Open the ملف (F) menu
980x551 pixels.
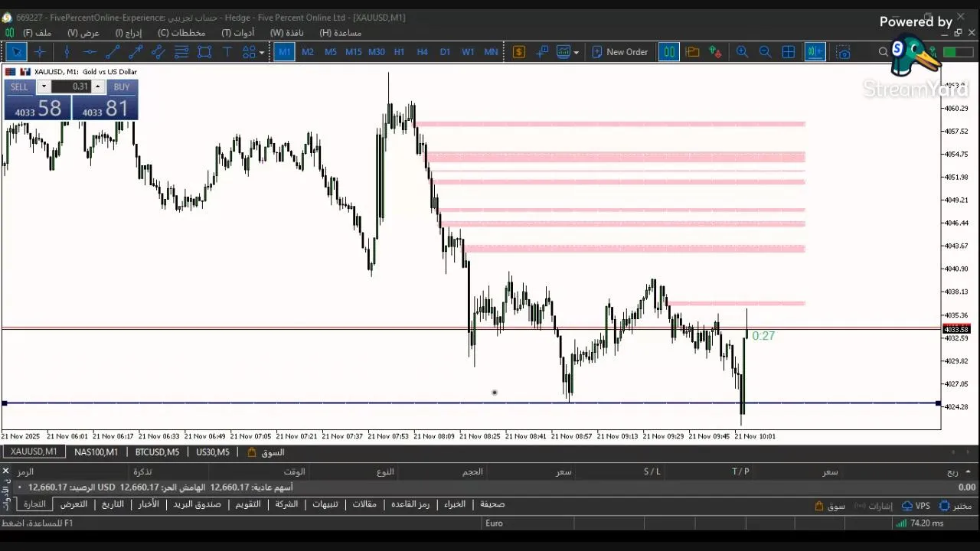pyautogui.click(x=38, y=33)
